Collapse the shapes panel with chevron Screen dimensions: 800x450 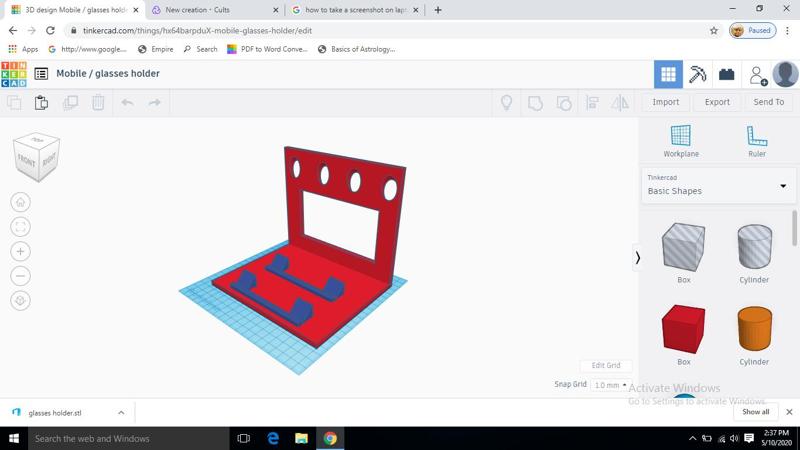coord(637,258)
